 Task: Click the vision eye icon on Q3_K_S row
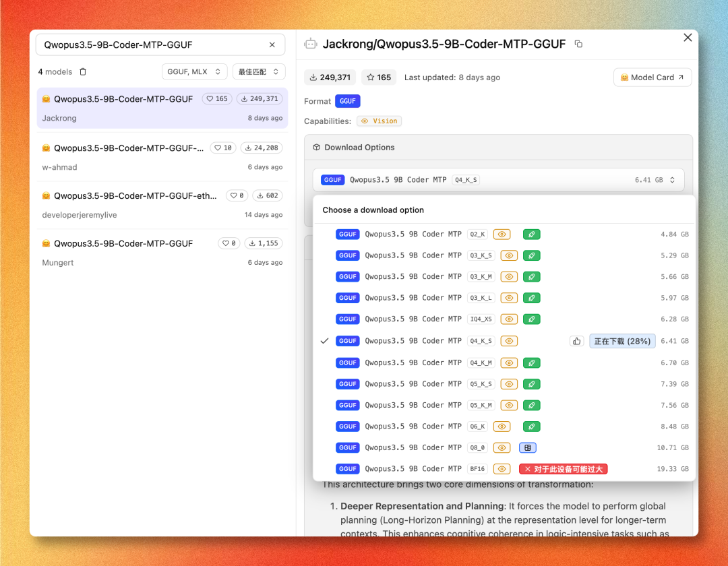tap(510, 255)
